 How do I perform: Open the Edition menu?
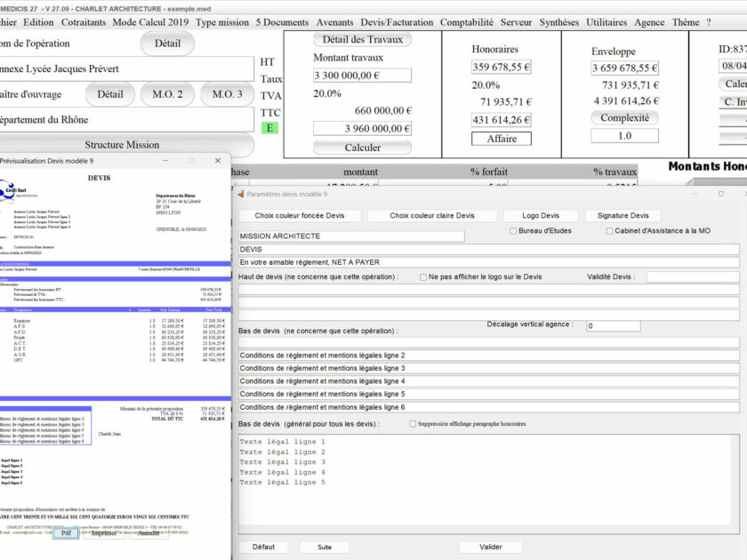38,22
